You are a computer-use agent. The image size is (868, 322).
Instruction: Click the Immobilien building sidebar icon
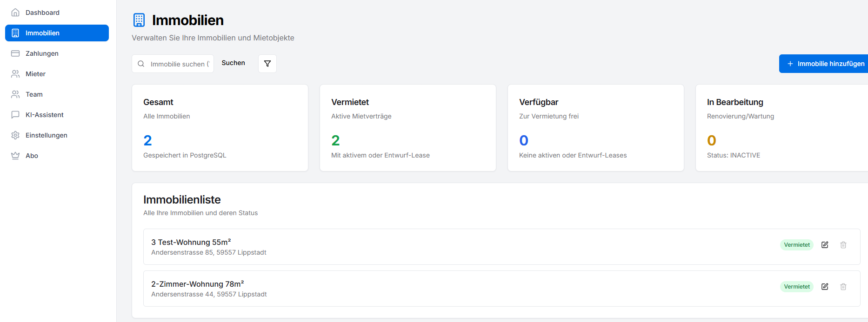tap(15, 33)
